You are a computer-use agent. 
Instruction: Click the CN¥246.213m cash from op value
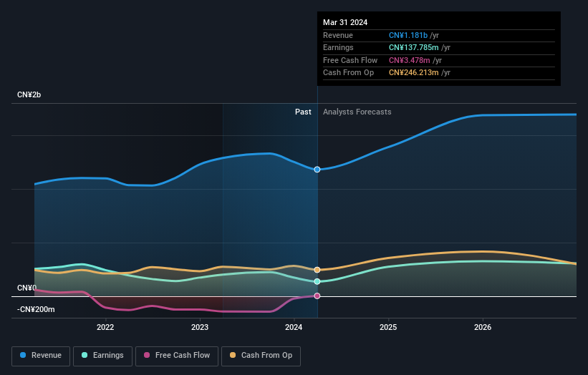click(414, 73)
